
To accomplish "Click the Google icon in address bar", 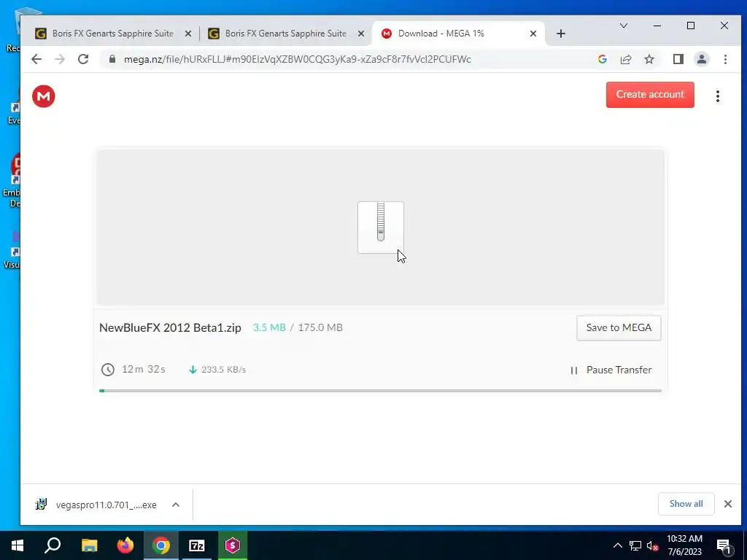I will tap(602, 59).
